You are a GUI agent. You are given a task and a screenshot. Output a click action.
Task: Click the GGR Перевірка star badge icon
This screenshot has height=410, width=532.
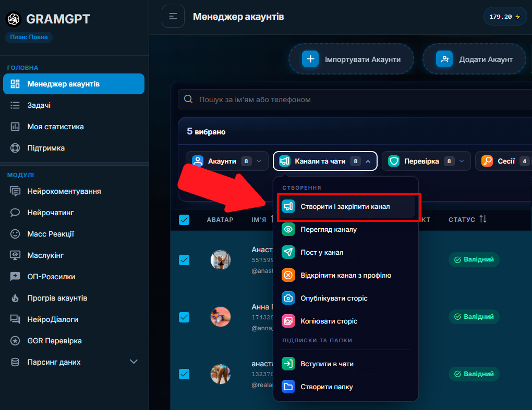point(15,341)
